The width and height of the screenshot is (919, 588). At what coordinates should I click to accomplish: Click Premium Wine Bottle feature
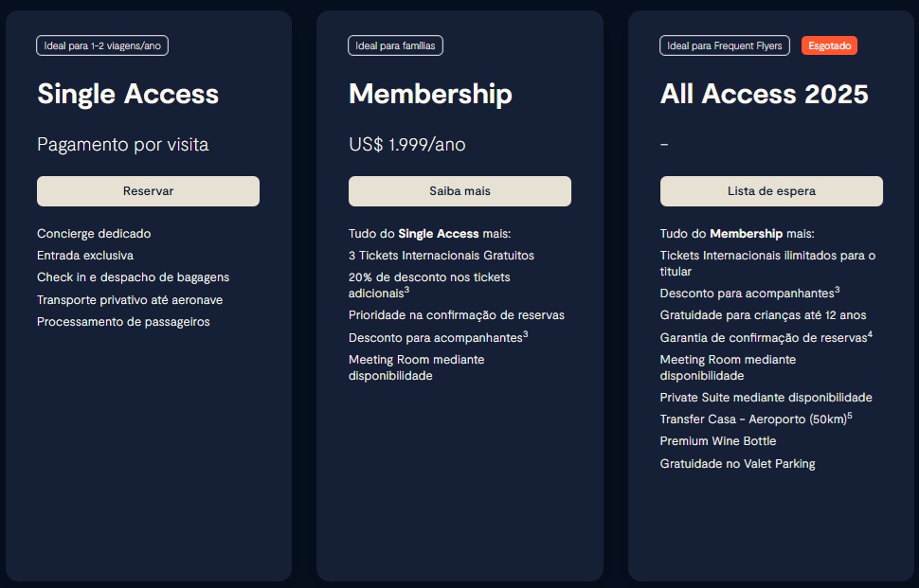click(718, 441)
